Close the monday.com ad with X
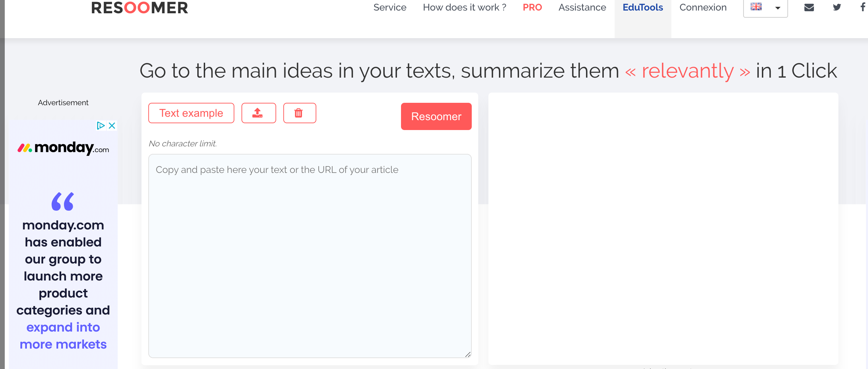Viewport: 868px width, 369px height. (x=112, y=126)
